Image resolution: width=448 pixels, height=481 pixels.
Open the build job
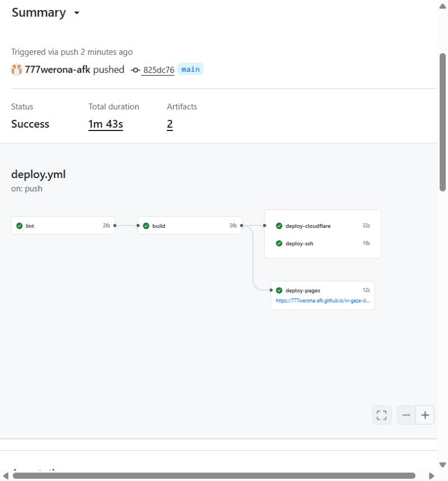pyautogui.click(x=190, y=226)
